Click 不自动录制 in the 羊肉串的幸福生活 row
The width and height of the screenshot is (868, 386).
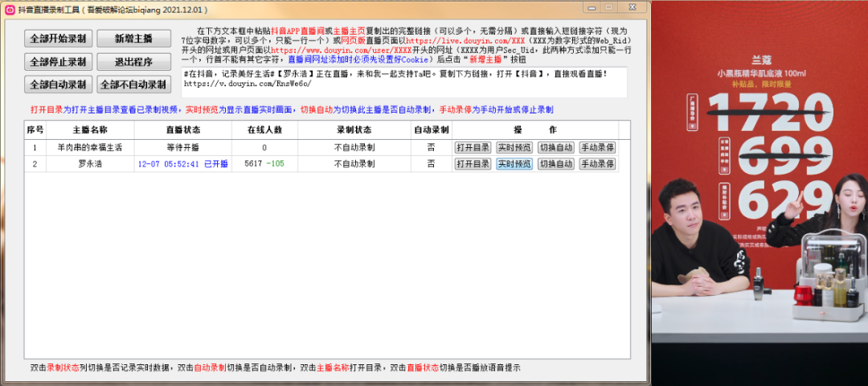(354, 148)
